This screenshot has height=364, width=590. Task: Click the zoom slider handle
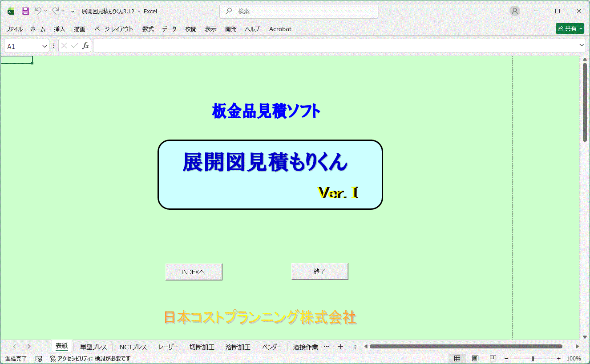click(533, 358)
